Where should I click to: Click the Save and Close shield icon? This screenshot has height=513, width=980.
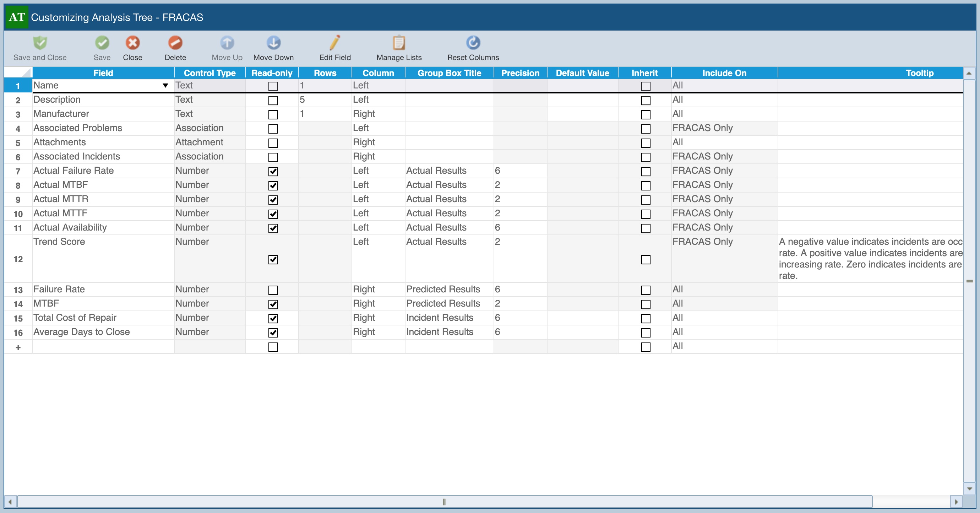(40, 43)
